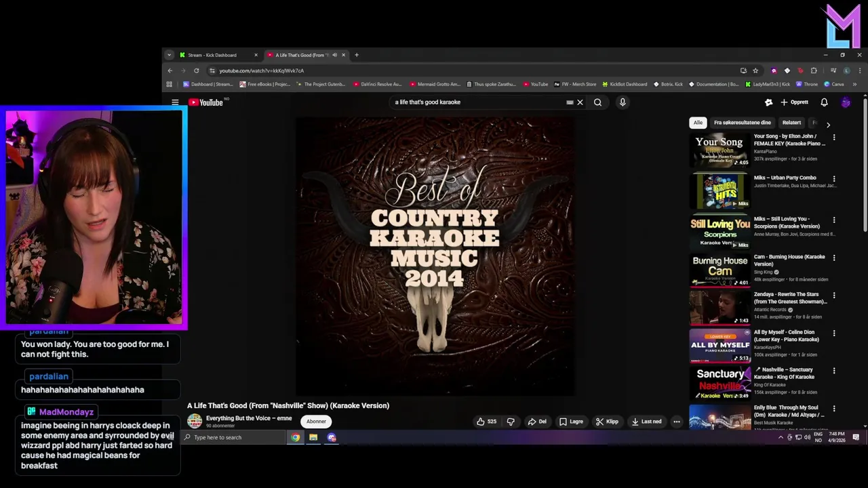Click the browser address bar URL
The width and height of the screenshot is (868, 488).
pos(261,70)
